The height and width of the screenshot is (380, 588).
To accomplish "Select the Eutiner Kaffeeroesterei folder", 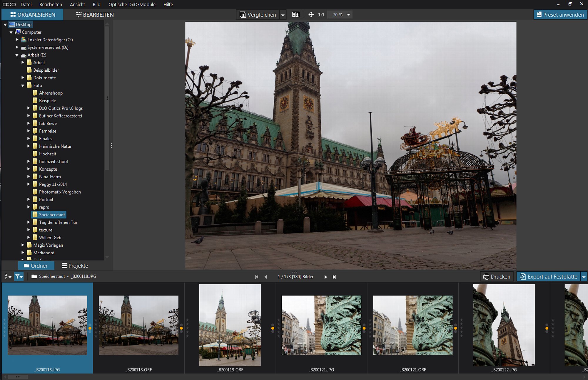I will pos(60,116).
